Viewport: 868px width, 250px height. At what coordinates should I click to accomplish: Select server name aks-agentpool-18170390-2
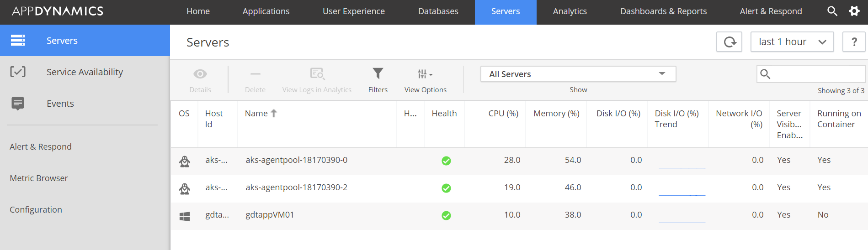297,187
